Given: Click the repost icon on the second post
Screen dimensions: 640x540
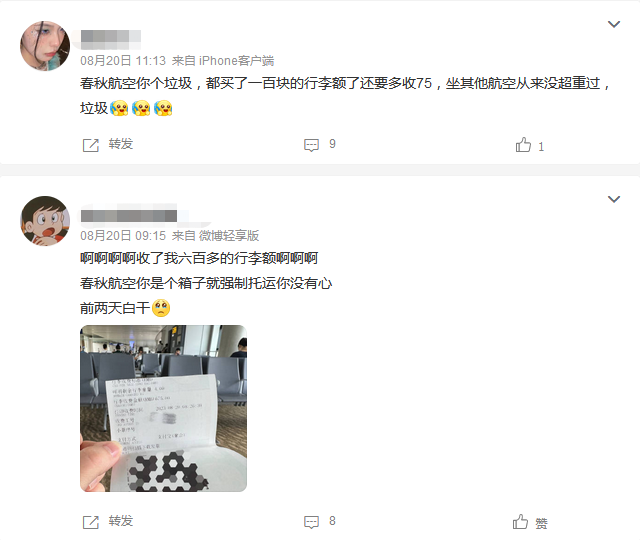Looking at the screenshot, I should pos(91,522).
